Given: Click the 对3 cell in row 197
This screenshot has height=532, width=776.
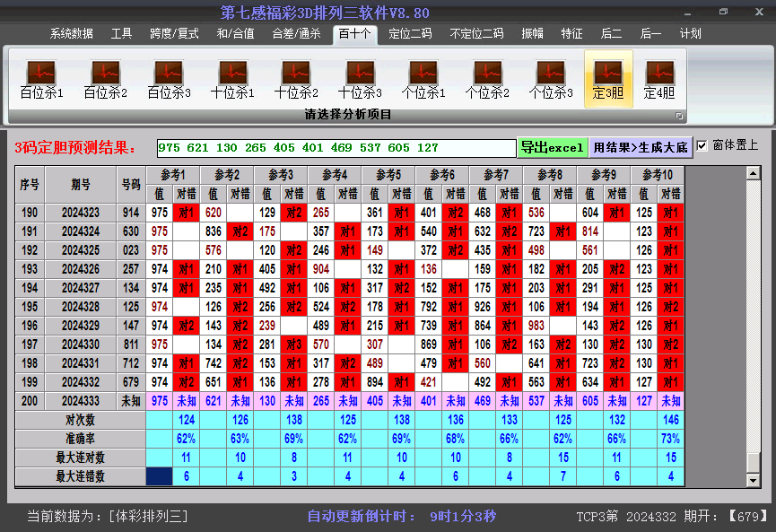Looking at the screenshot, I should [x=294, y=344].
